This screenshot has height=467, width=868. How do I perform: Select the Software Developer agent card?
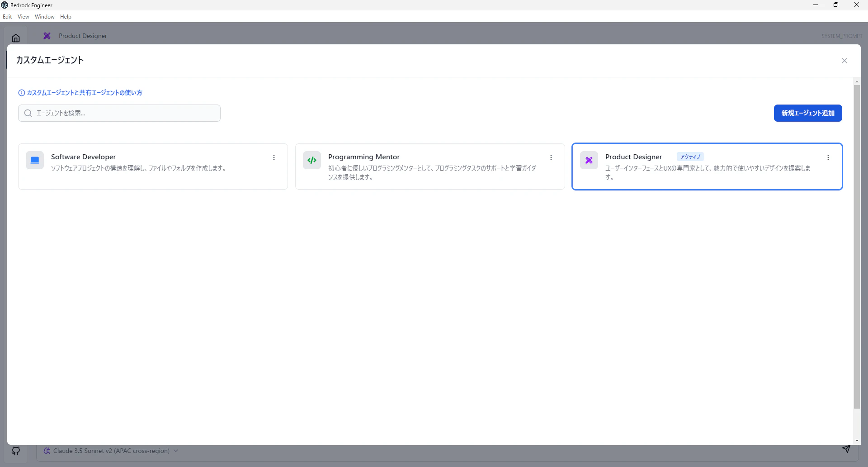[x=153, y=167]
